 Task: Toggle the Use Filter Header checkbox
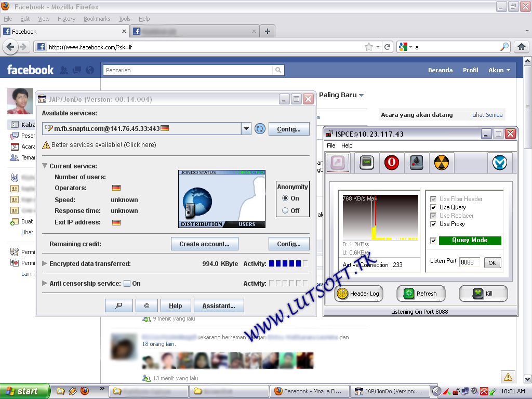(x=433, y=199)
